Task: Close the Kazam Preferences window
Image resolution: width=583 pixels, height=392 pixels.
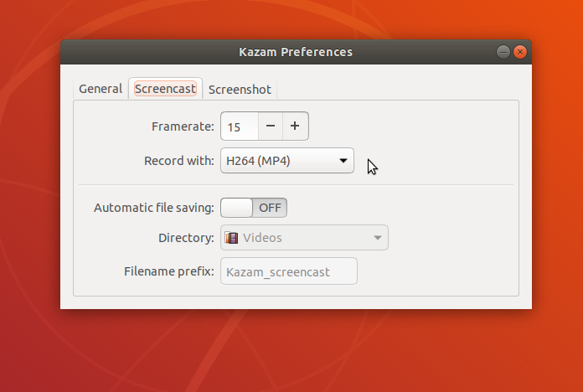Action: (x=520, y=52)
